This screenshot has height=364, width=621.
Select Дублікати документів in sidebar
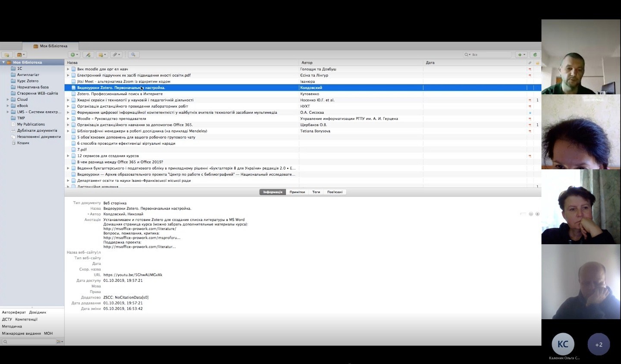37,131
